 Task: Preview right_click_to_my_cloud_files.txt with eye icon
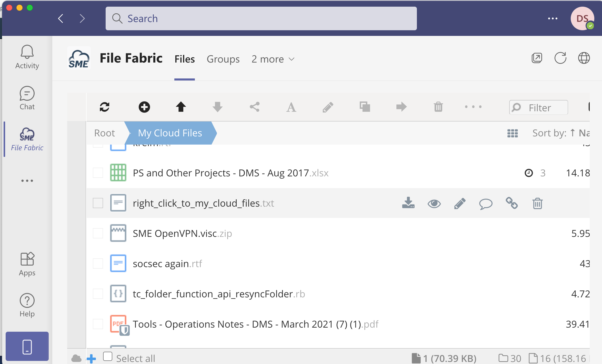(x=434, y=204)
